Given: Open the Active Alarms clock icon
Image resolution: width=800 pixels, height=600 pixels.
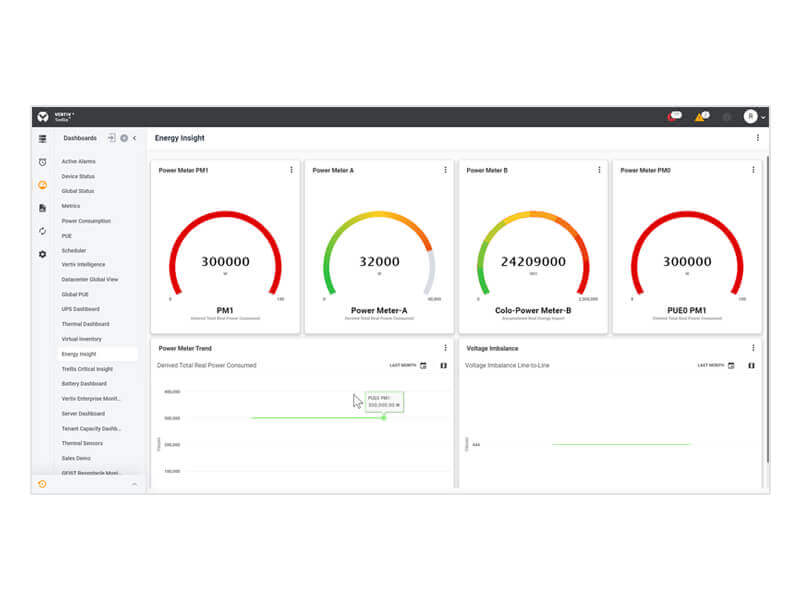Looking at the screenshot, I should 42,161.
